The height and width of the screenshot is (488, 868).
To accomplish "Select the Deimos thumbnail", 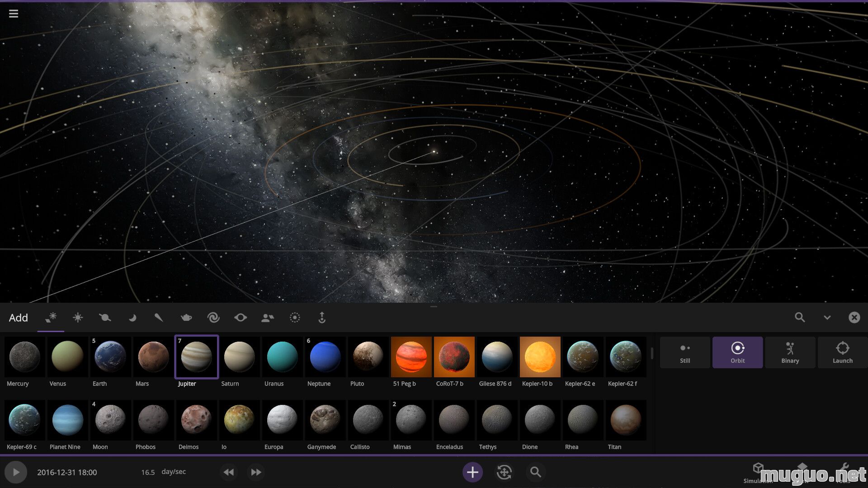I will click(196, 420).
